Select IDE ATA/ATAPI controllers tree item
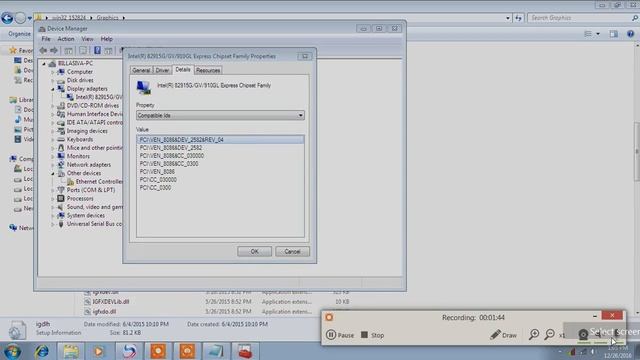 coord(94,122)
